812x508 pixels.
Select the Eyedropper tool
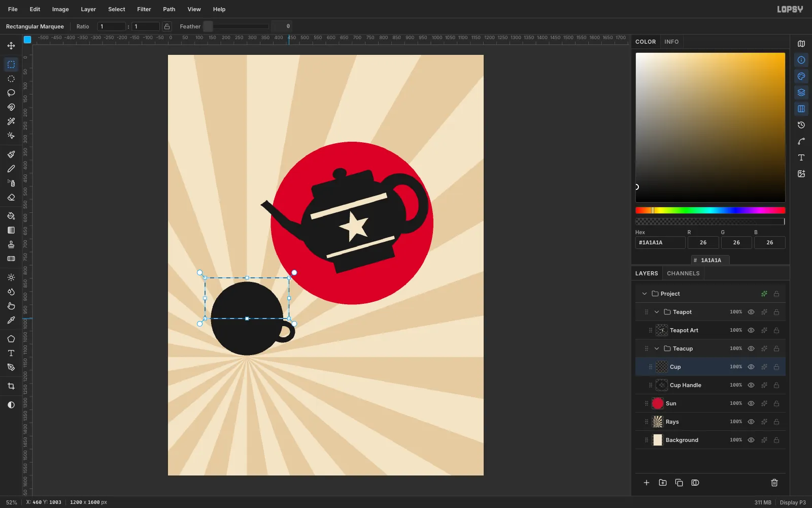11,320
